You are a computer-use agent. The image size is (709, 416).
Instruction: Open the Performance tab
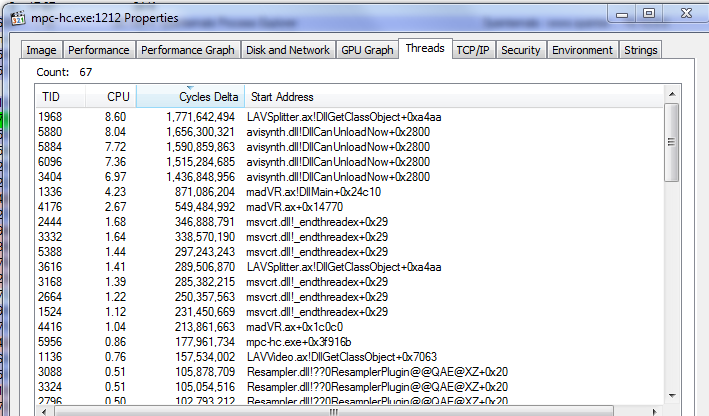99,50
